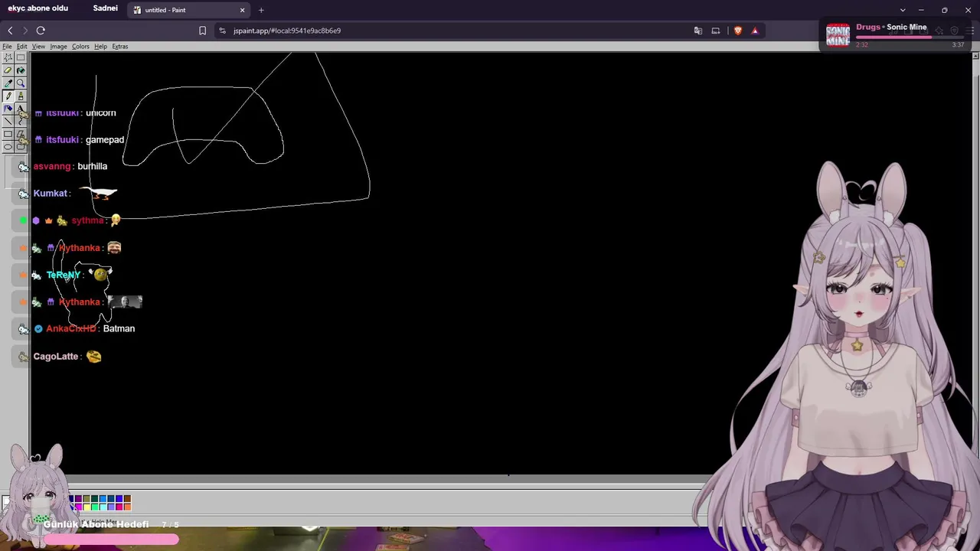Pick the olive color swatch
This screenshot has width=980, height=551.
87,498
